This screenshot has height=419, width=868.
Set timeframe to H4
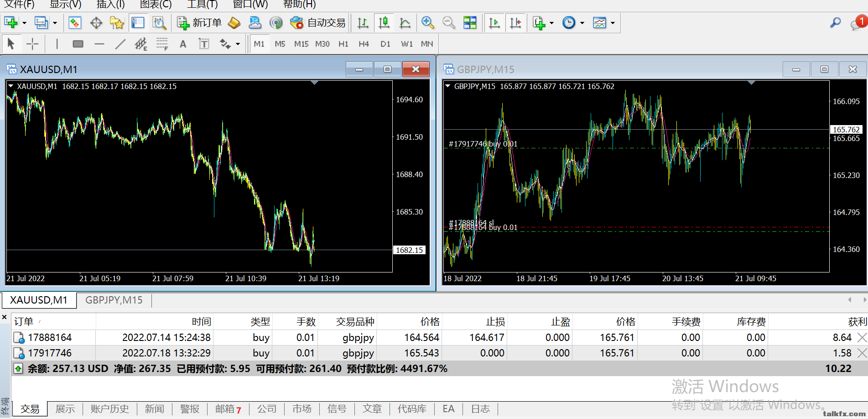coord(364,44)
